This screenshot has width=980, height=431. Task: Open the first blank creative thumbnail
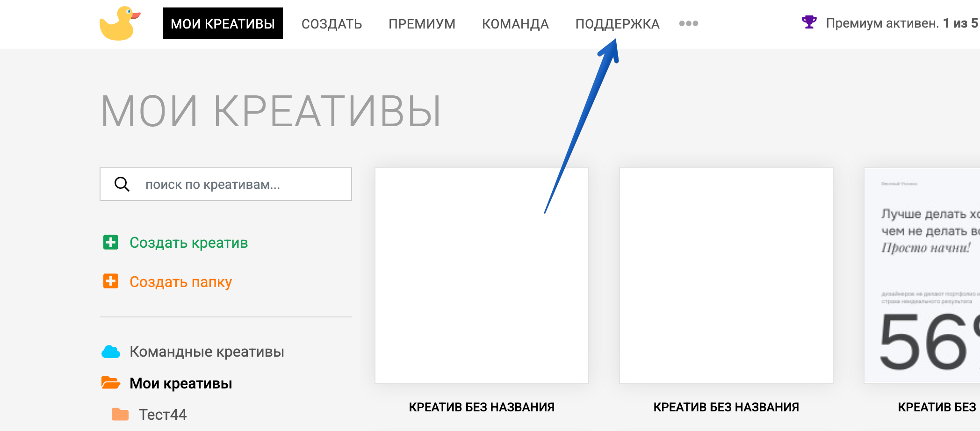tap(482, 276)
